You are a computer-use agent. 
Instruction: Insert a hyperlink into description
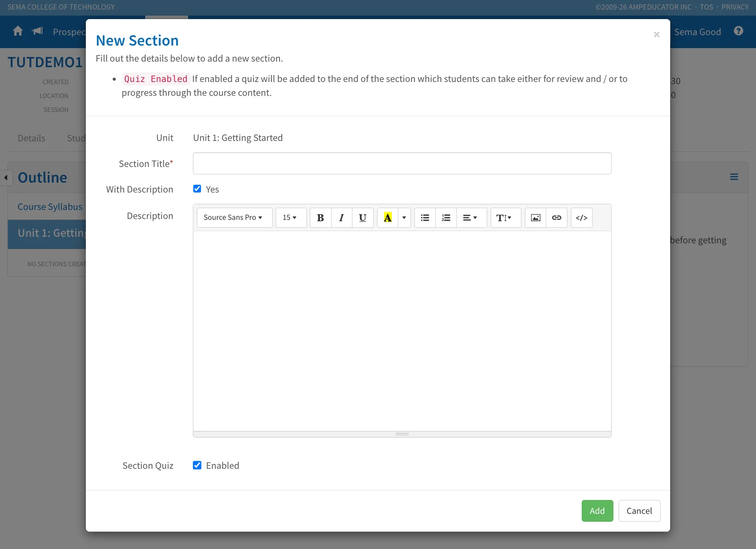click(x=557, y=218)
